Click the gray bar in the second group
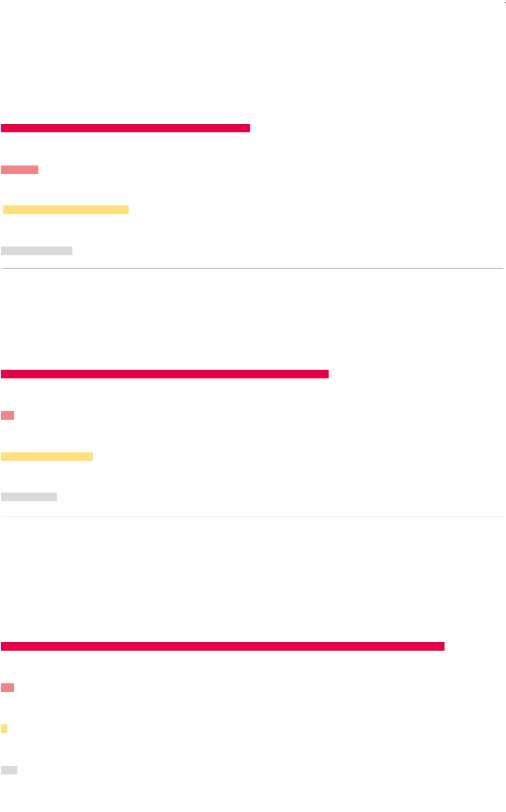The height and width of the screenshot is (812, 506). coord(29,497)
